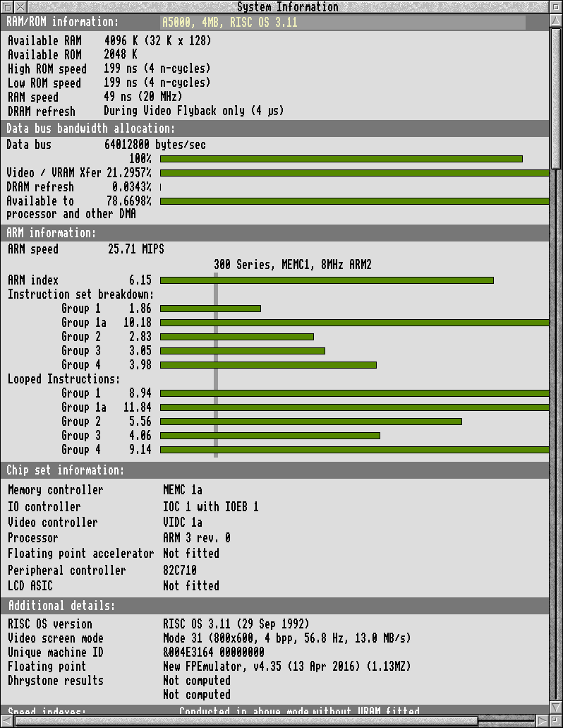Click the 64012800 bytes/sec value
The image size is (563, 728).
coord(155,144)
